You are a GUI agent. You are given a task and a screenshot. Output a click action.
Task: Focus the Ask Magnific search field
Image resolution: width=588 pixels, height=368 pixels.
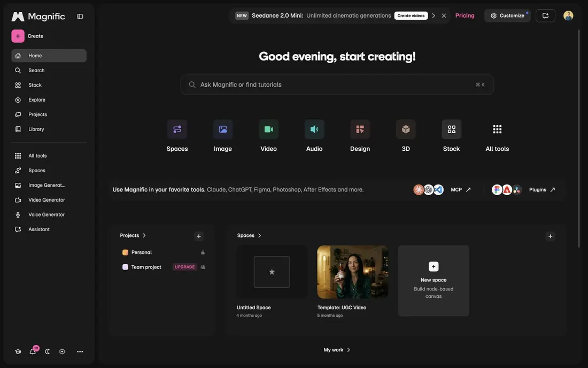pos(337,85)
